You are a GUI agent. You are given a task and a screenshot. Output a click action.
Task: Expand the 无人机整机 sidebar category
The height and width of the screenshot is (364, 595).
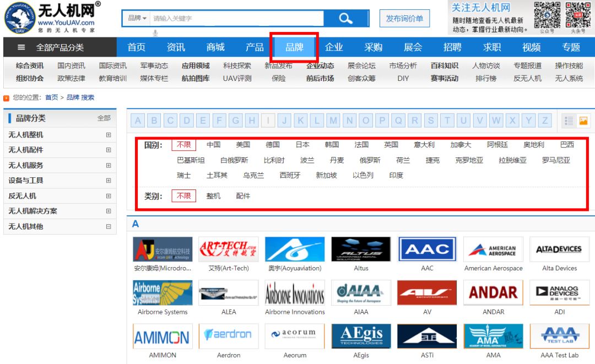point(109,135)
